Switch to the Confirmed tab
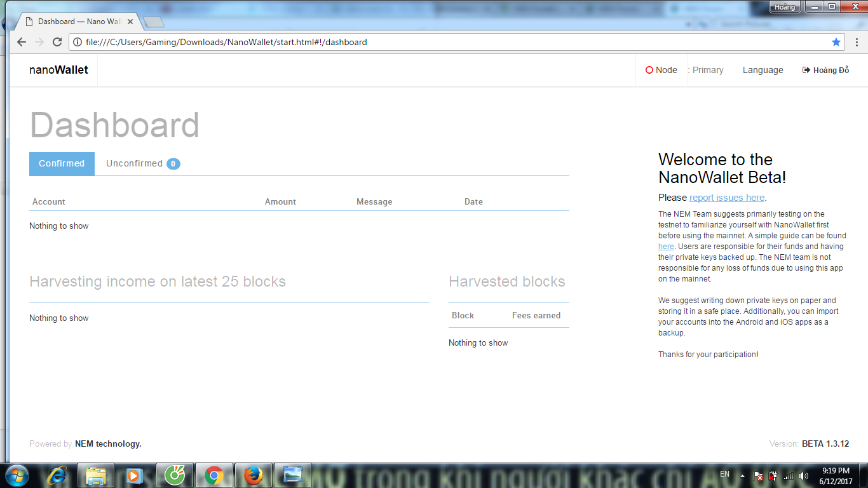 pos(62,163)
